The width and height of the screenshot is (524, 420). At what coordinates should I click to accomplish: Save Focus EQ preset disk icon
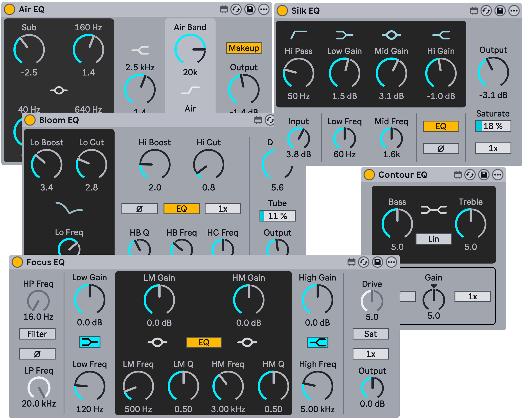[x=378, y=262]
